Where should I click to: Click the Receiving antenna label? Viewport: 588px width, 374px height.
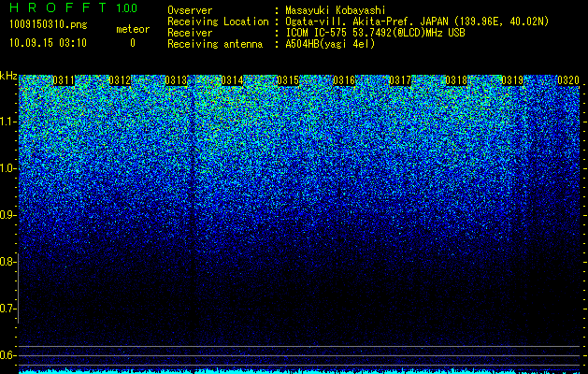click(215, 44)
